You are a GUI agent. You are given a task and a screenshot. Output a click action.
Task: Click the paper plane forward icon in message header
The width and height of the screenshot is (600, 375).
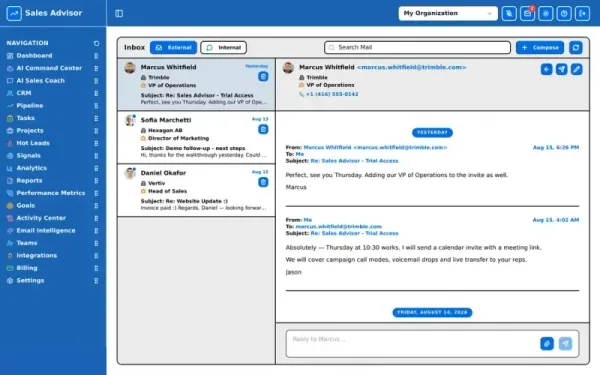tap(561, 69)
